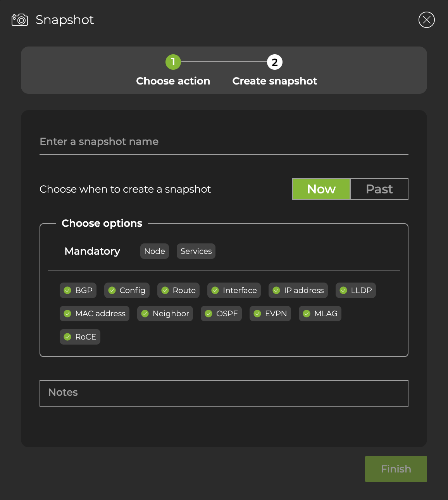Click the camera Snapshot icon in the header

19,20
